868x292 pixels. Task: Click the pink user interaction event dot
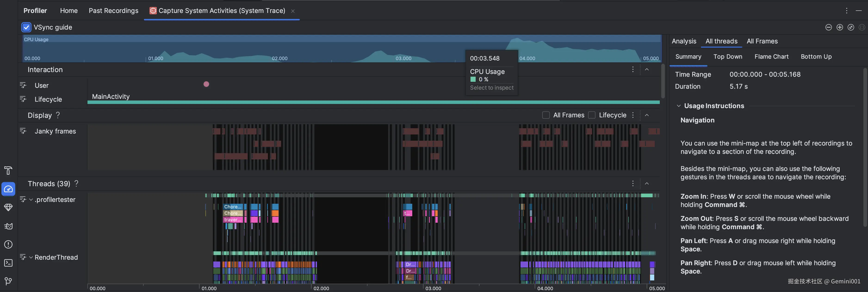tap(206, 84)
